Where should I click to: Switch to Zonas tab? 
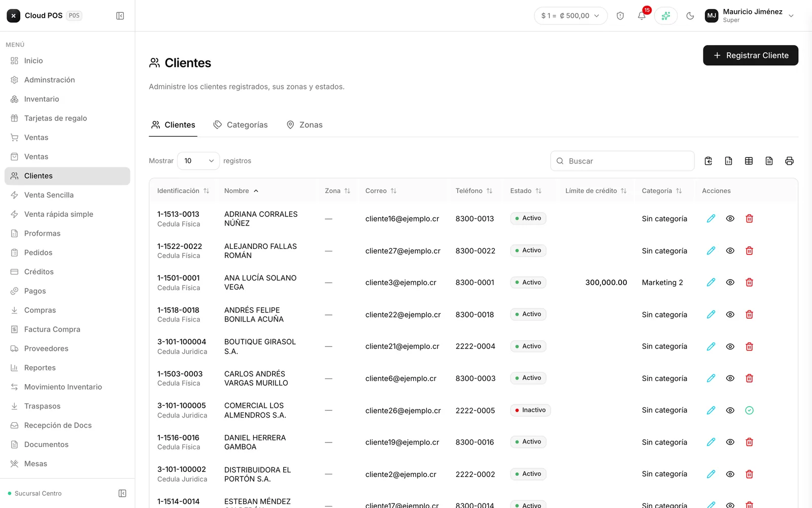(304, 125)
